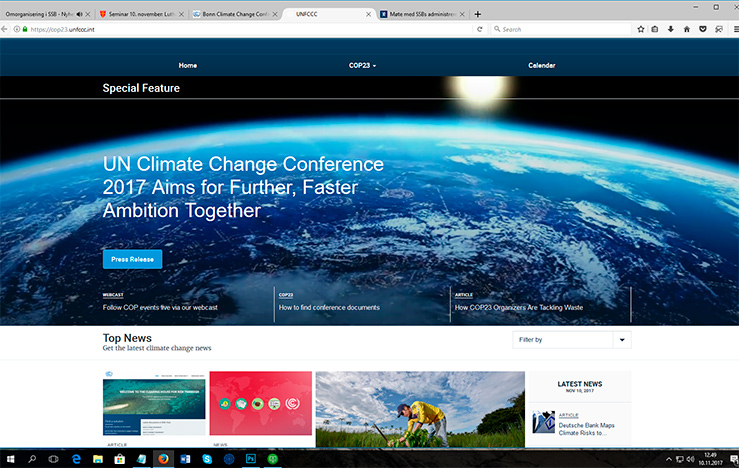The width and height of the screenshot is (739, 468).
Task: Click the Press Release button
Action: point(132,259)
